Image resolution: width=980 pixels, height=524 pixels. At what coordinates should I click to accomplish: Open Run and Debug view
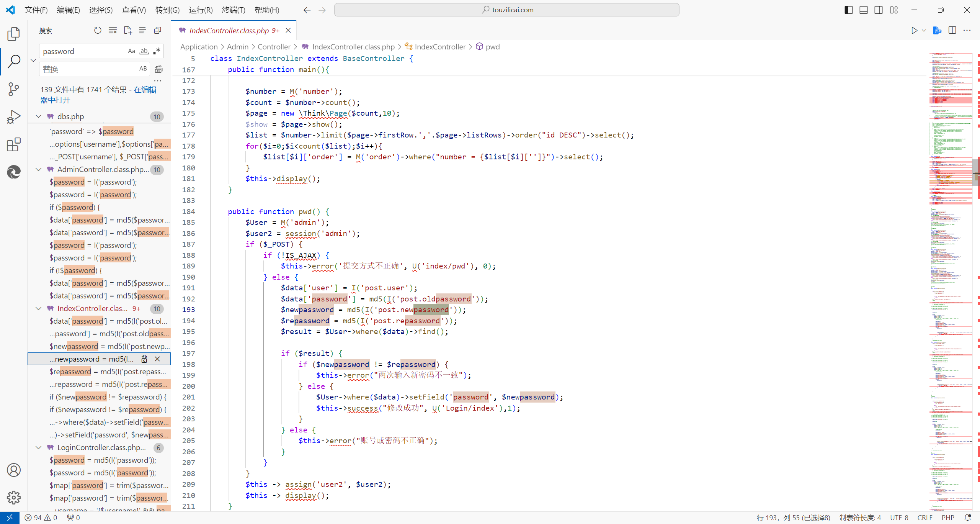coord(14,117)
